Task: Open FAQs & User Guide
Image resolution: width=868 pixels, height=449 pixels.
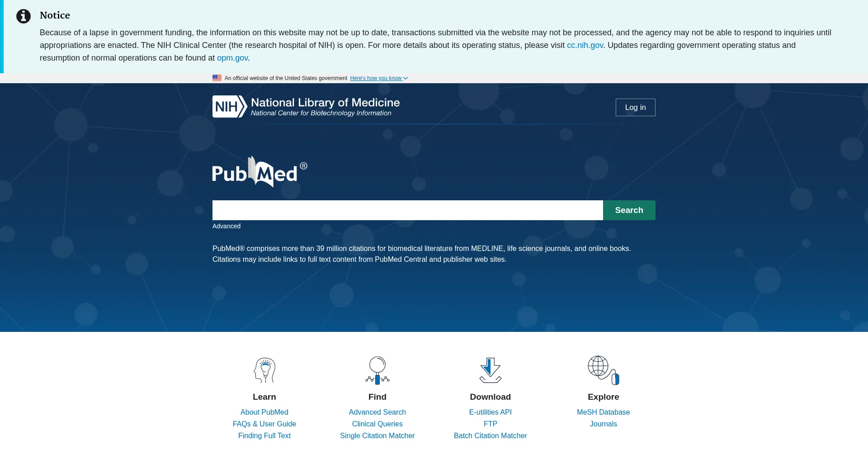Action: (264, 424)
